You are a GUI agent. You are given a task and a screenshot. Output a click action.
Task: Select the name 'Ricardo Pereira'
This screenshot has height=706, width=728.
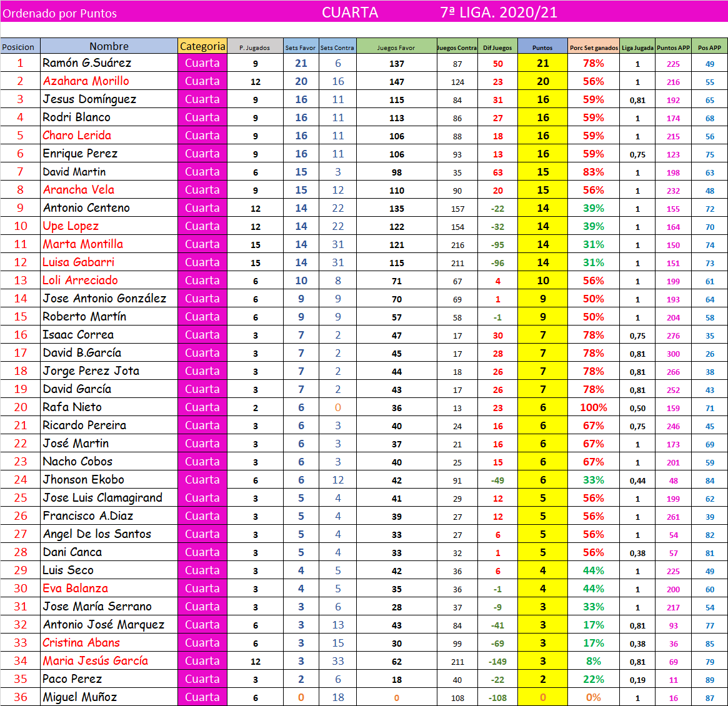click(84, 425)
